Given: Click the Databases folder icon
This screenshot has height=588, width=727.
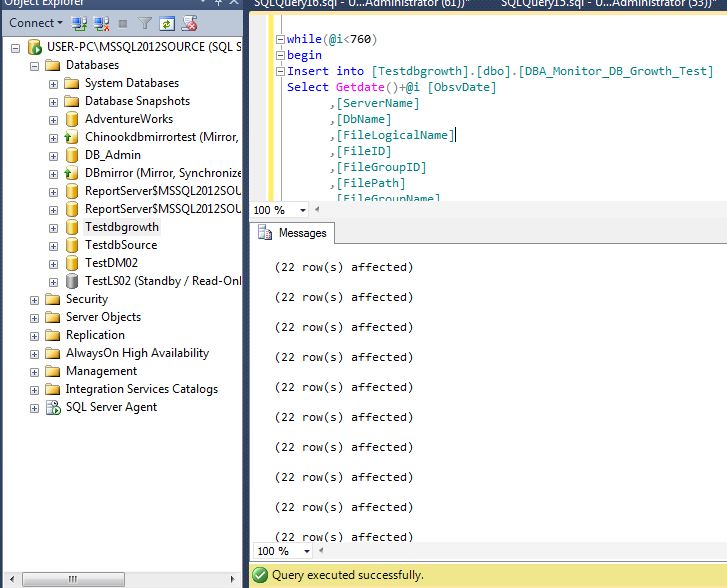Looking at the screenshot, I should tap(53, 65).
